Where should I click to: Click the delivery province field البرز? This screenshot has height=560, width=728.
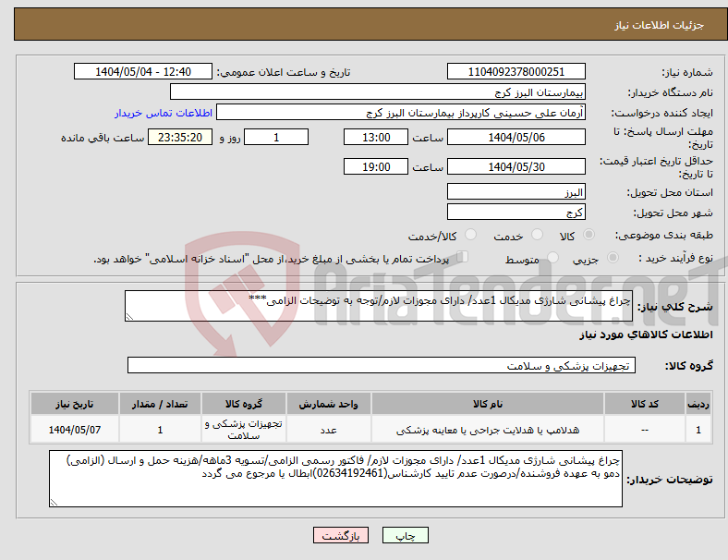pyautogui.click(x=516, y=191)
